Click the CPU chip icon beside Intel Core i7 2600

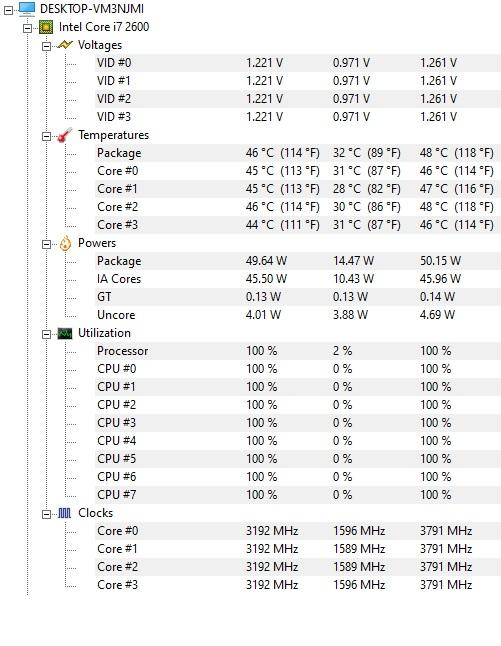point(46,28)
